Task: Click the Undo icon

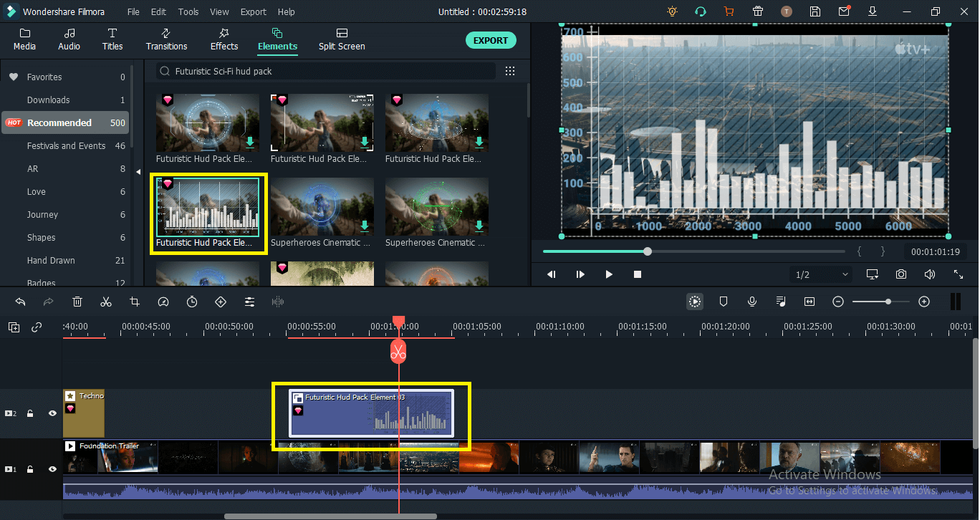Action: (20, 302)
